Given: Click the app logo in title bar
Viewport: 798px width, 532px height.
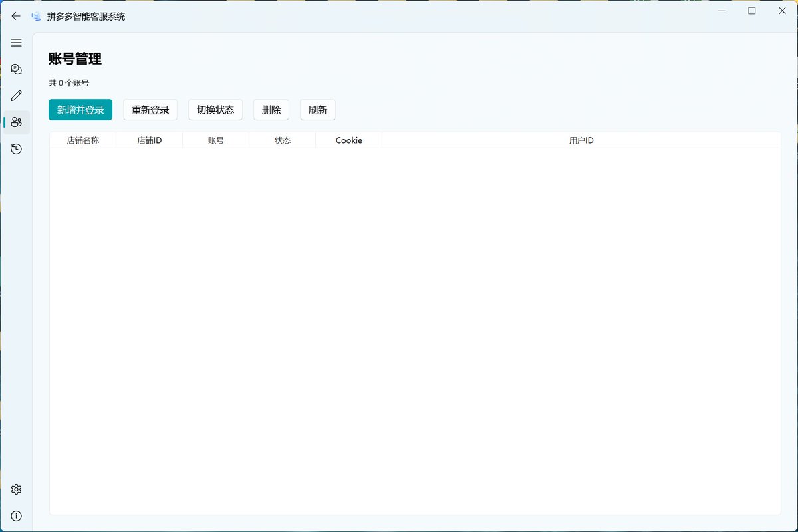Looking at the screenshot, I should (37, 16).
